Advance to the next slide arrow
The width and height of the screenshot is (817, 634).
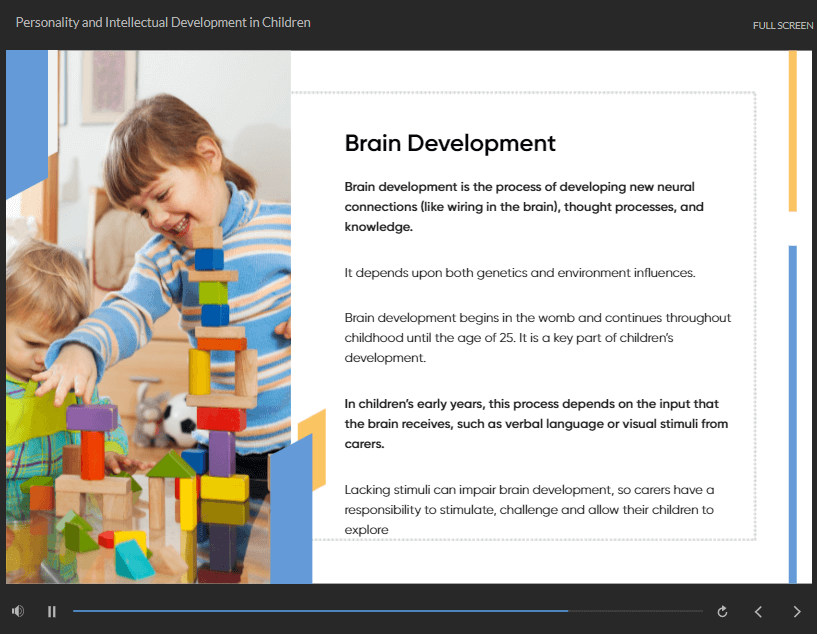(x=796, y=611)
